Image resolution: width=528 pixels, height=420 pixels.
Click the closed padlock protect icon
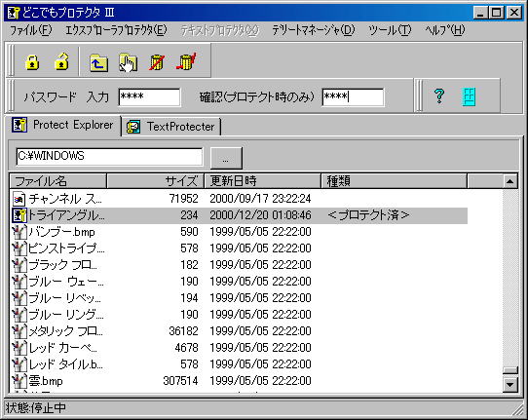click(32, 62)
